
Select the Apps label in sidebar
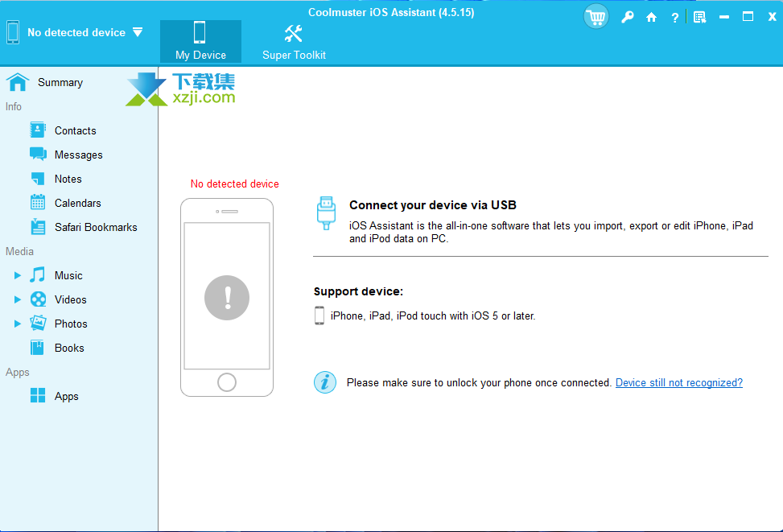pyautogui.click(x=67, y=397)
